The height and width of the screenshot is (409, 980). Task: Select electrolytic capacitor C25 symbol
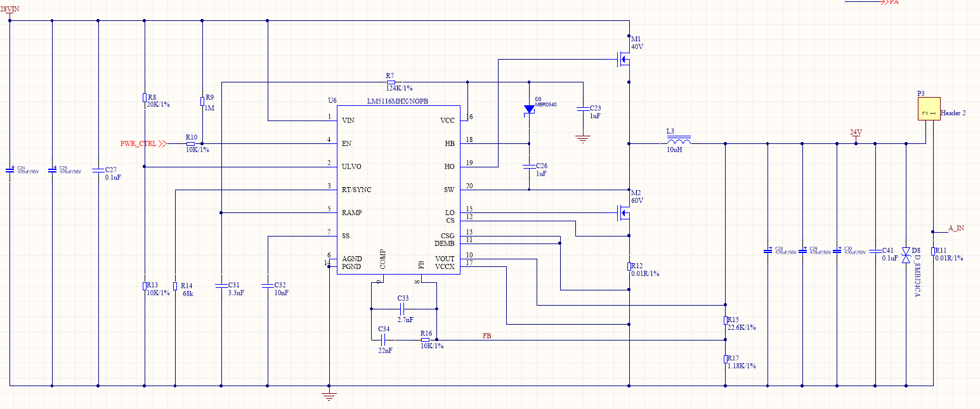click(x=52, y=170)
